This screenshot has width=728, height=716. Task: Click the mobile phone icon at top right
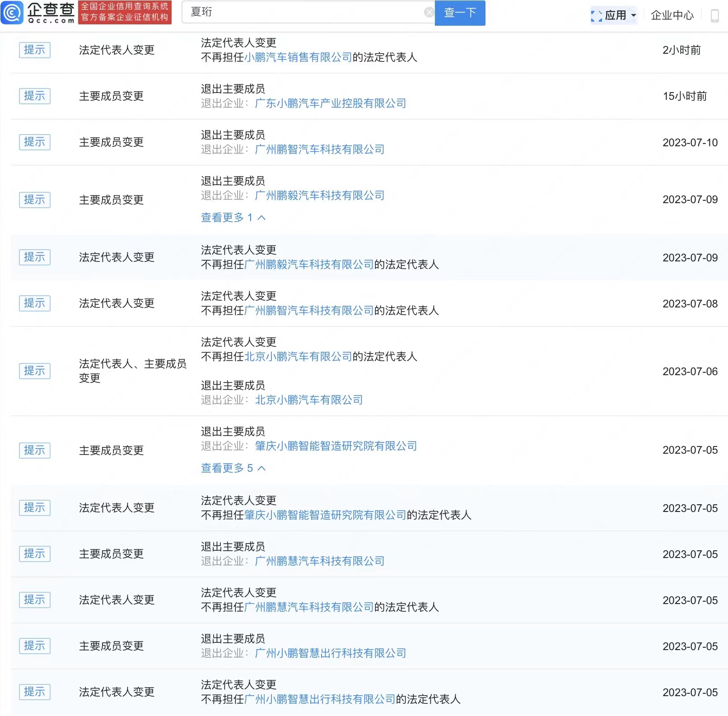point(715,15)
